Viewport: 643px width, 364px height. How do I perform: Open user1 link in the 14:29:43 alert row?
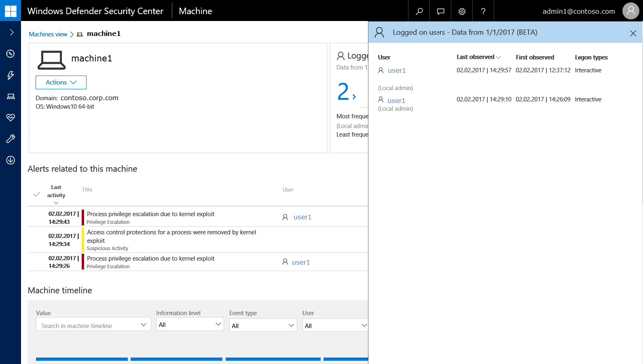click(x=302, y=217)
